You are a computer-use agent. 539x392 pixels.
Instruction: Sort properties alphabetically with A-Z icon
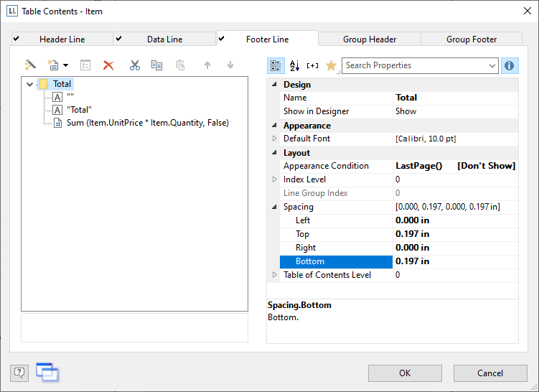coord(294,65)
